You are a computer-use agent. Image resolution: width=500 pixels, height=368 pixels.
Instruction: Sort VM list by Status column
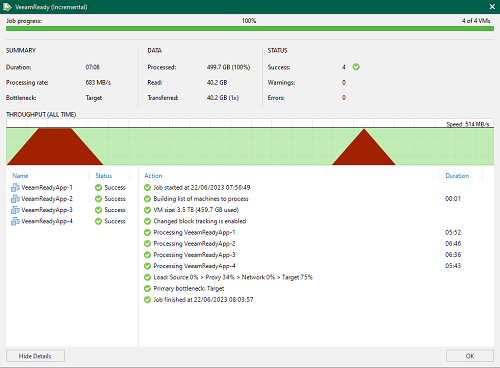coord(104,176)
